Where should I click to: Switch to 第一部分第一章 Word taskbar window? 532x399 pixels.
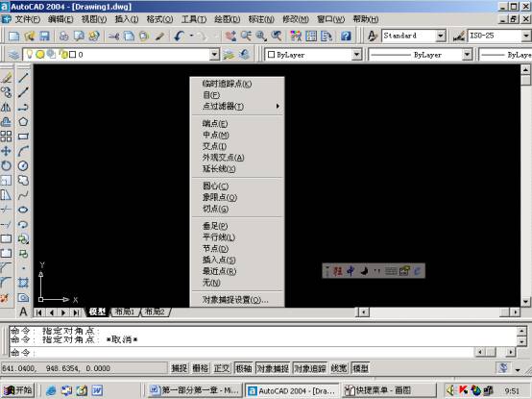[x=195, y=391]
